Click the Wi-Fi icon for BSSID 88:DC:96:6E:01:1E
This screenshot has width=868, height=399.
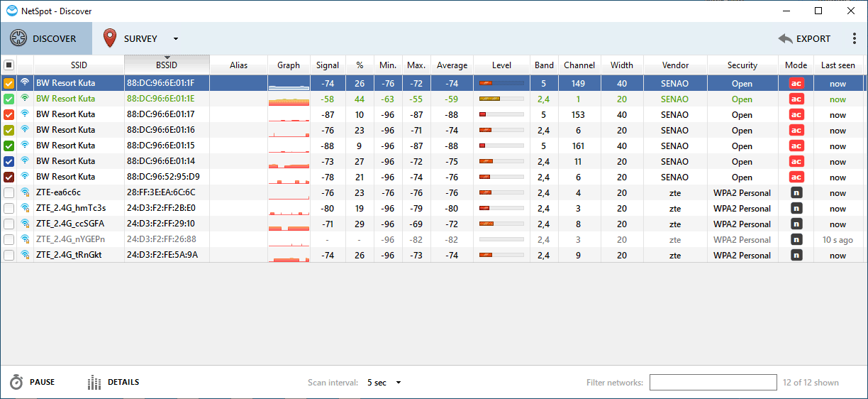[25, 99]
